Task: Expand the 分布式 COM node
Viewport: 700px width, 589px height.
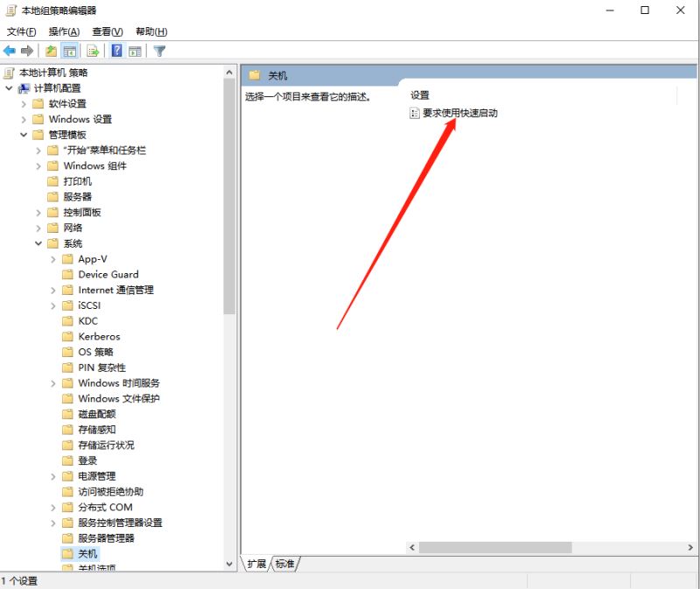Action: pyautogui.click(x=53, y=508)
